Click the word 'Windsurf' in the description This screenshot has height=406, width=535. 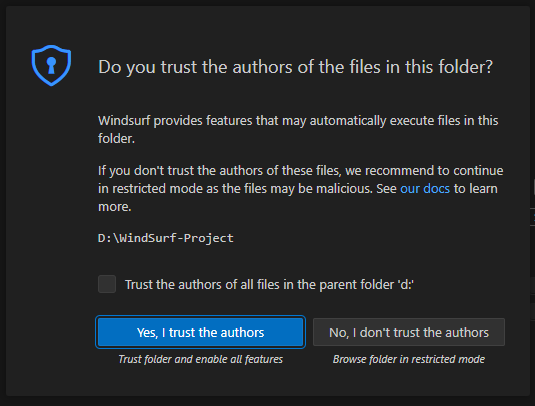point(124,121)
